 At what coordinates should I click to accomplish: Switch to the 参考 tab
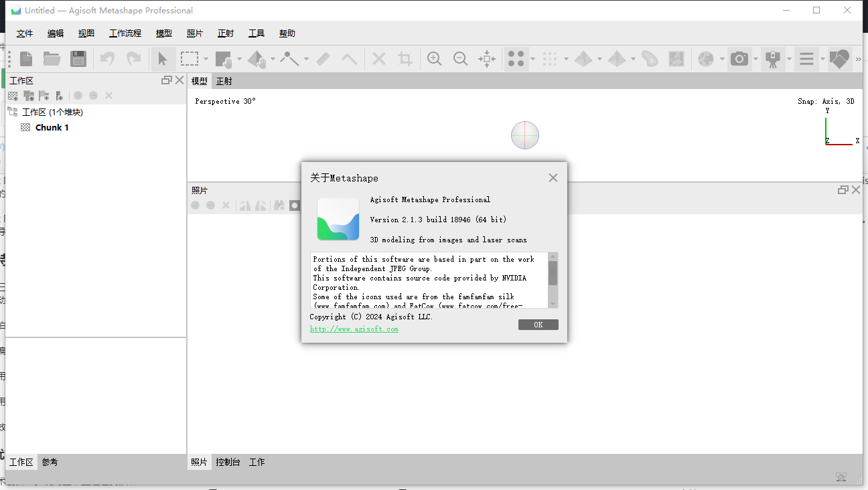[50, 462]
